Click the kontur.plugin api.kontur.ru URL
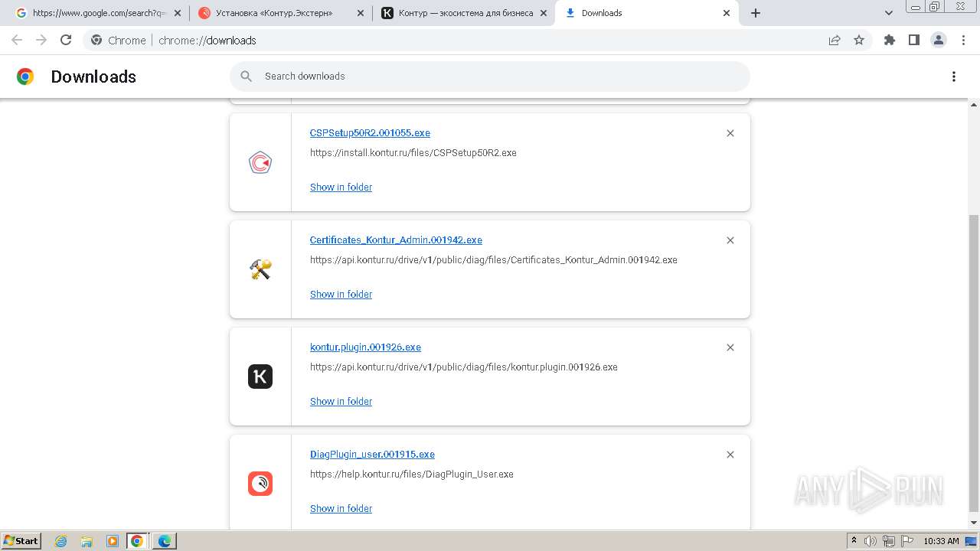 tap(464, 367)
